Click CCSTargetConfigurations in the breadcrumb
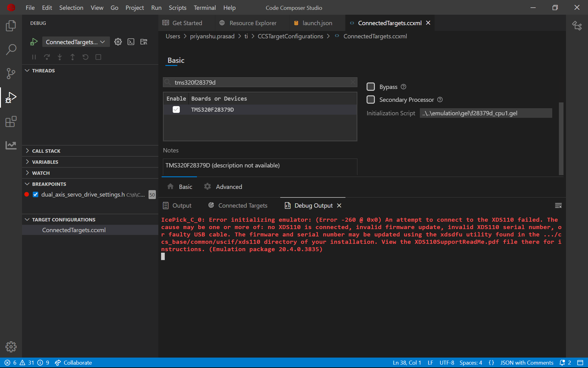This screenshot has width=588, height=368. 290,36
